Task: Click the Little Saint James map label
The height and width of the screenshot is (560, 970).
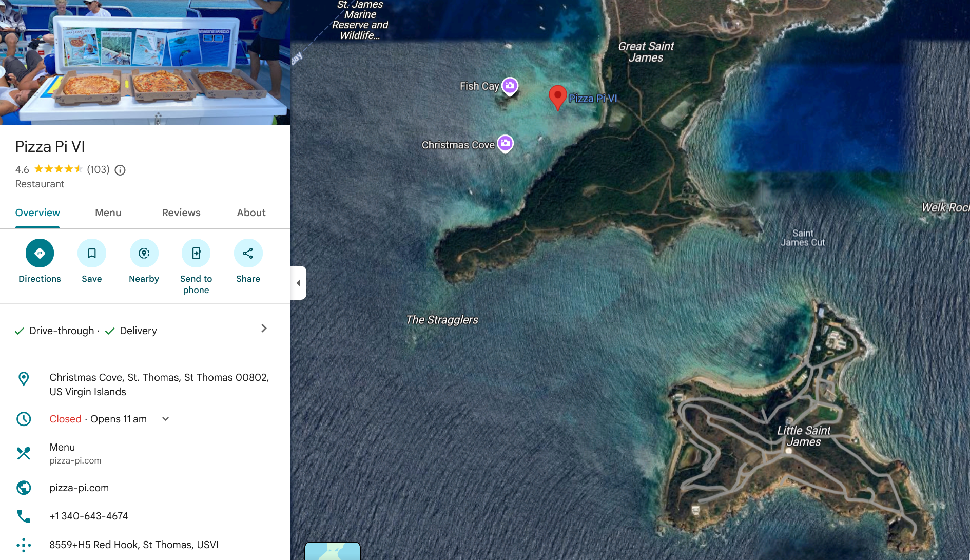Action: 804,436
